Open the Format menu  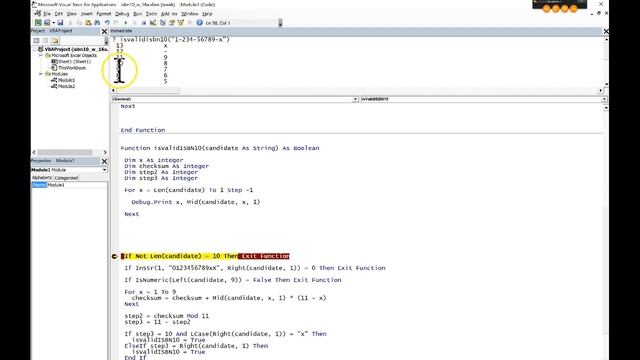point(104,14)
